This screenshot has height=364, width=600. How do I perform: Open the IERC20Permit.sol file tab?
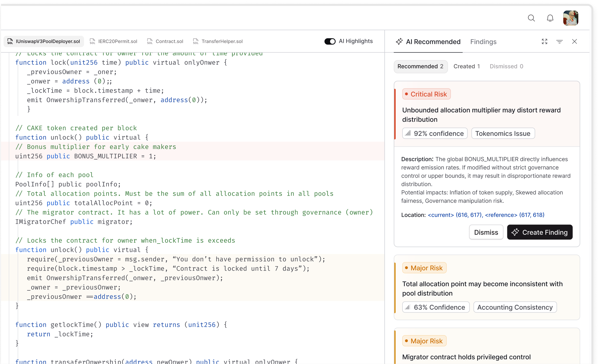click(x=113, y=41)
